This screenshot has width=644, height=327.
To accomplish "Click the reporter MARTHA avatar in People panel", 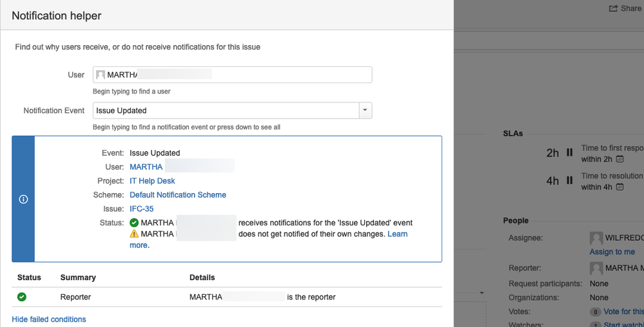I will click(596, 268).
